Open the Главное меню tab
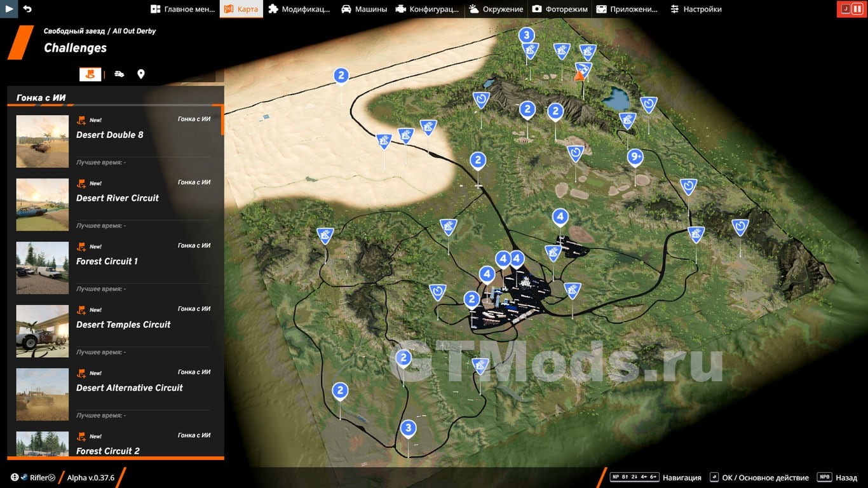This screenshot has height=488, width=868. click(x=183, y=9)
